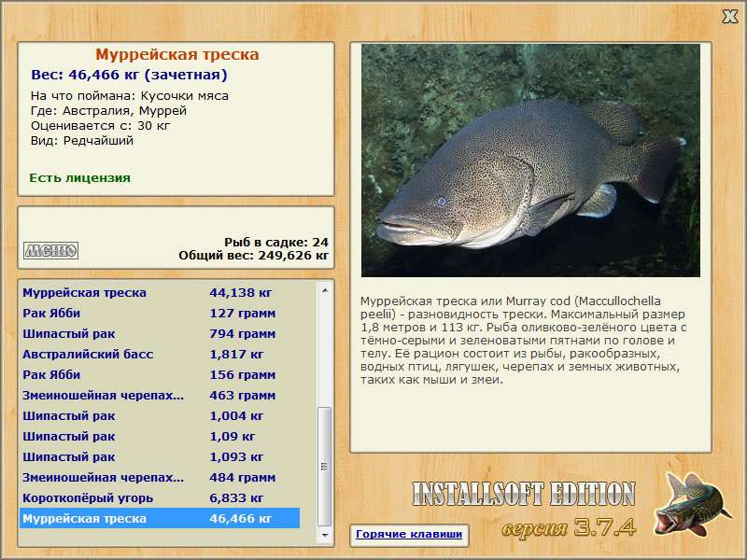This screenshot has height=560, width=747.
Task: Select Змеиношейная черепаха 484 грамм row
Action: pyautogui.click(x=160, y=477)
